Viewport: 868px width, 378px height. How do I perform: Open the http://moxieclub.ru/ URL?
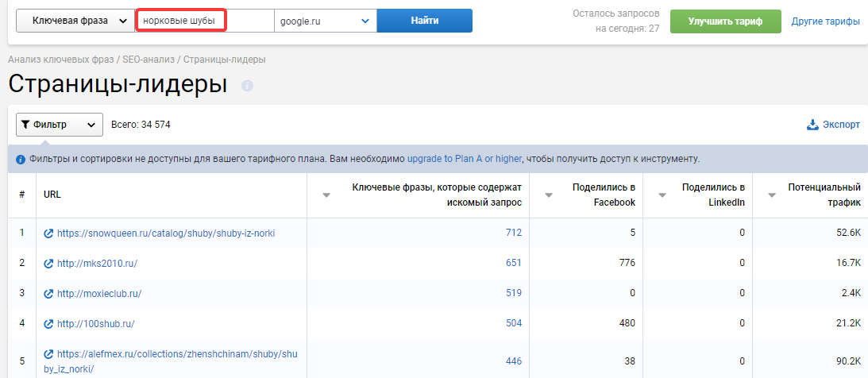click(x=99, y=293)
